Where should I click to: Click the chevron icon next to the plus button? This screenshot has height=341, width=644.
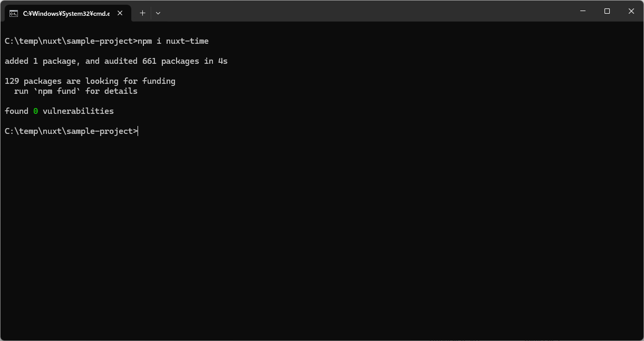[158, 13]
